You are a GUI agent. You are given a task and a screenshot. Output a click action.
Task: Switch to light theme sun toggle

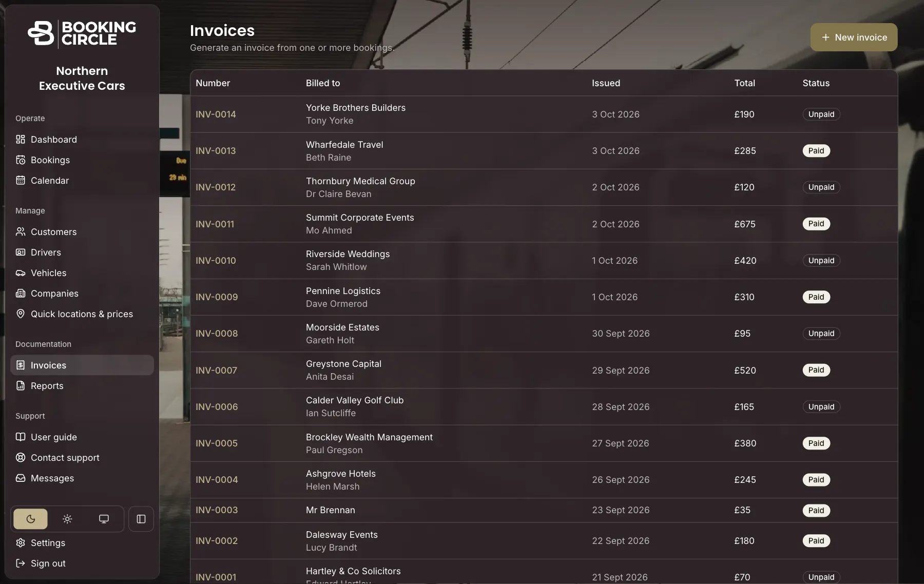point(67,519)
